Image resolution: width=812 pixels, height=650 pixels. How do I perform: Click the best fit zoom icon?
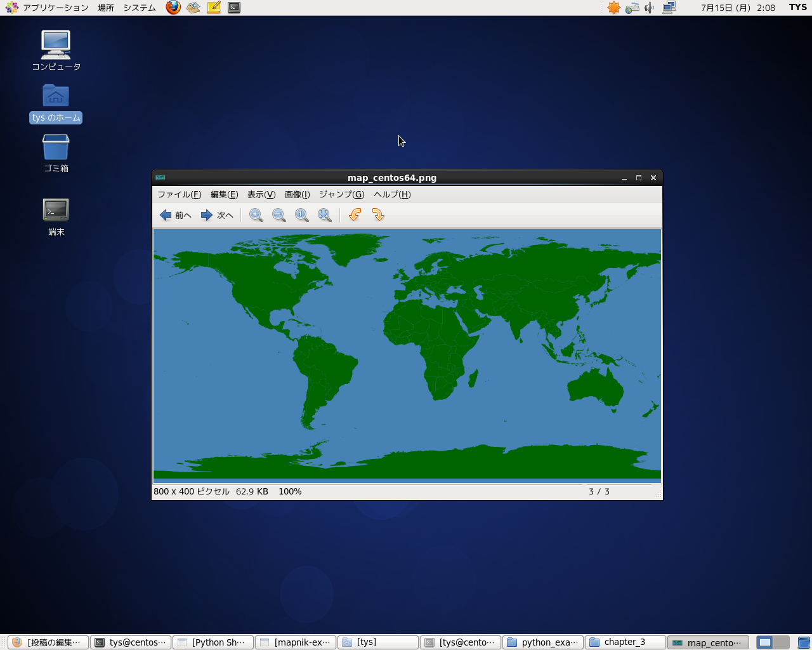[325, 215]
